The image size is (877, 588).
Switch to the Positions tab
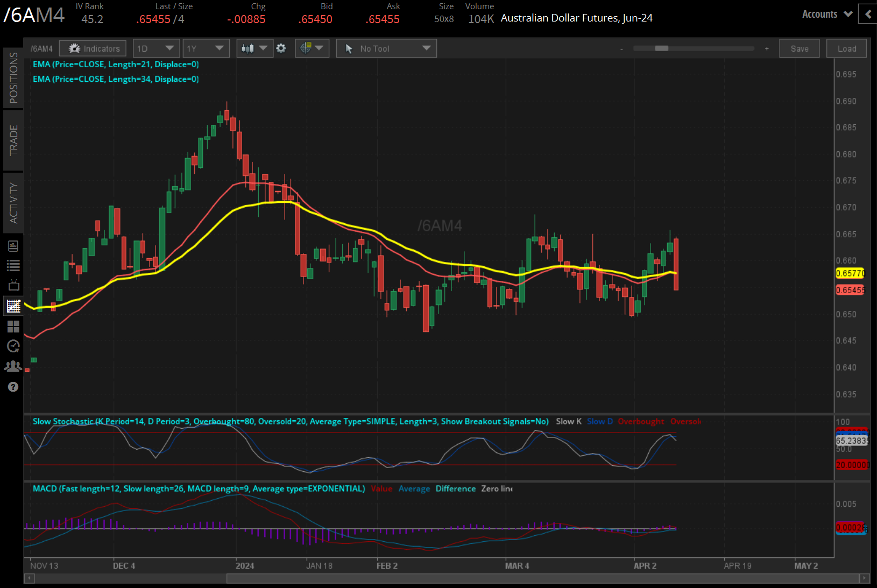point(13,78)
